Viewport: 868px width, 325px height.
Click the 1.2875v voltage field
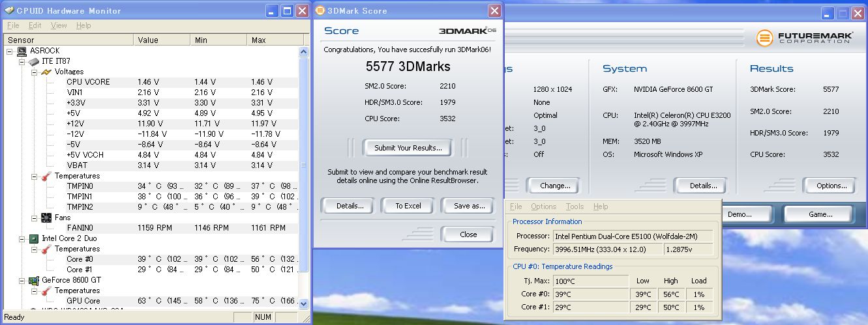pyautogui.click(x=688, y=249)
